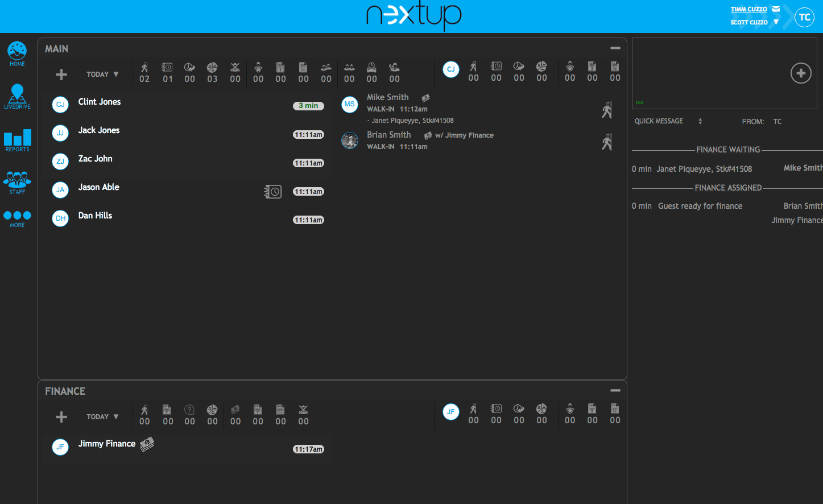The height and width of the screenshot is (504, 823).
Task: Click the be-back clock-arrow icon in Main stats
Action: (189, 67)
